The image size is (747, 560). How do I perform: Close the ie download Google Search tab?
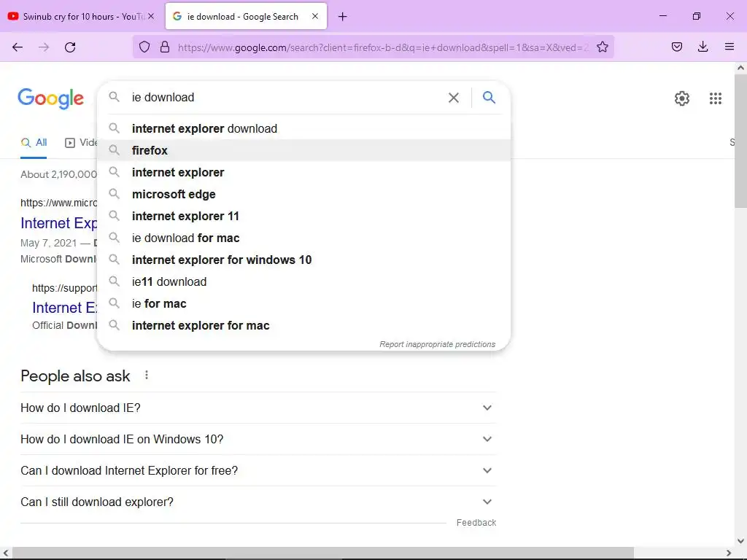point(315,16)
